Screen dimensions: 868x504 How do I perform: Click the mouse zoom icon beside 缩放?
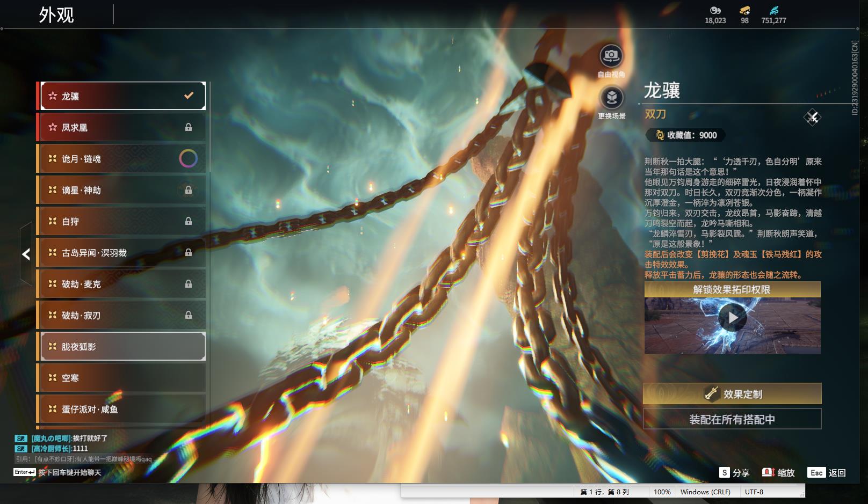[768, 472]
